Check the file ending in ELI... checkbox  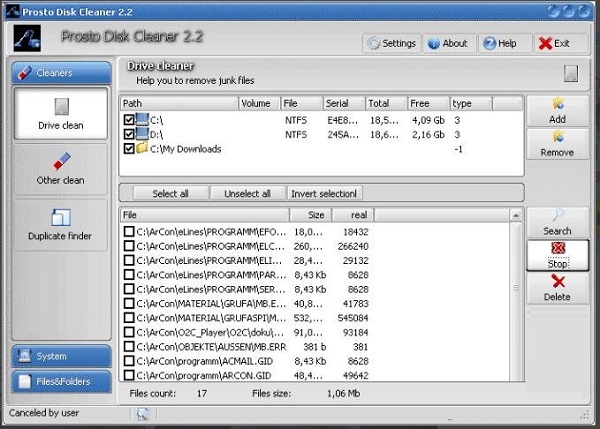coord(129,260)
